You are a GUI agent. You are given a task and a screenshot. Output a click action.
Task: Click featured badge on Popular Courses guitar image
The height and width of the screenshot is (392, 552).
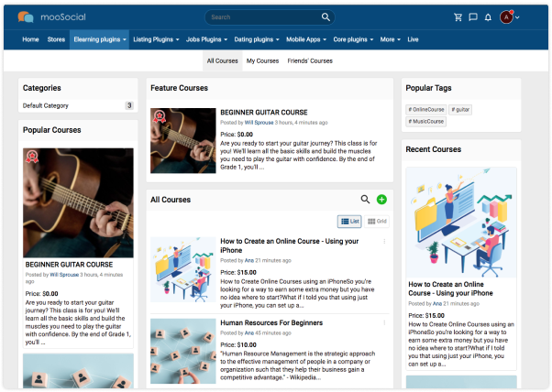click(x=32, y=157)
